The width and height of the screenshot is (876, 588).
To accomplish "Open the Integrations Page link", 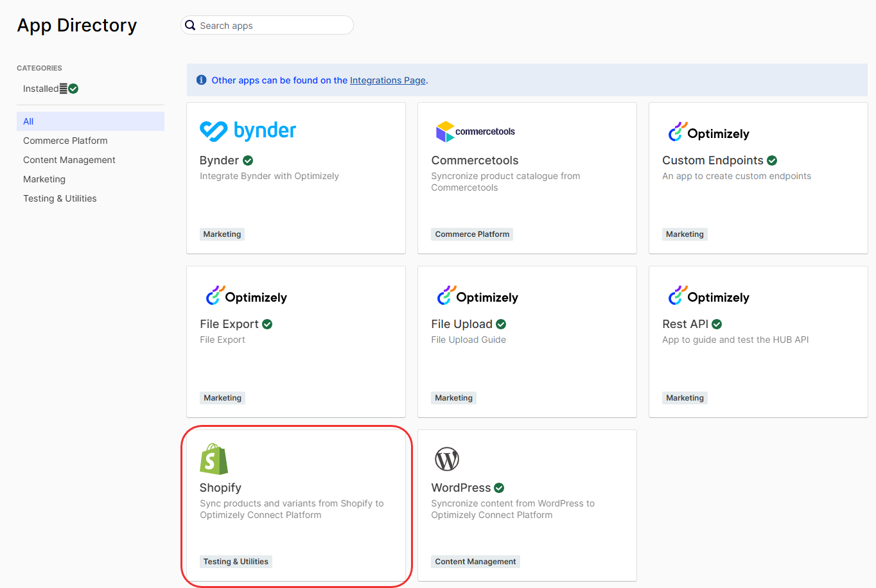I will (388, 80).
